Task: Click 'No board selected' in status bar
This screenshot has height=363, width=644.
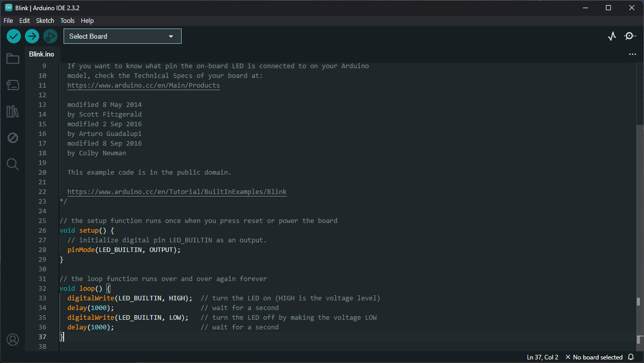Action: pyautogui.click(x=594, y=357)
